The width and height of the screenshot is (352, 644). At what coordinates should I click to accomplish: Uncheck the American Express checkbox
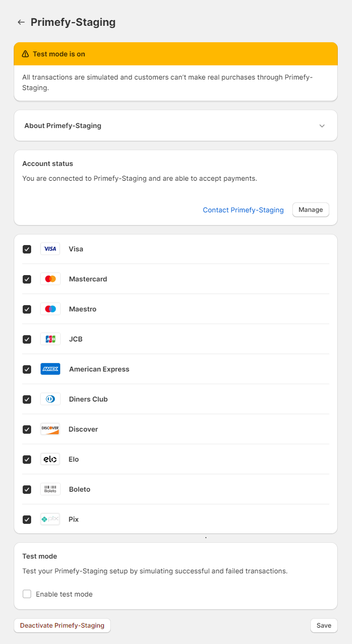coord(27,369)
